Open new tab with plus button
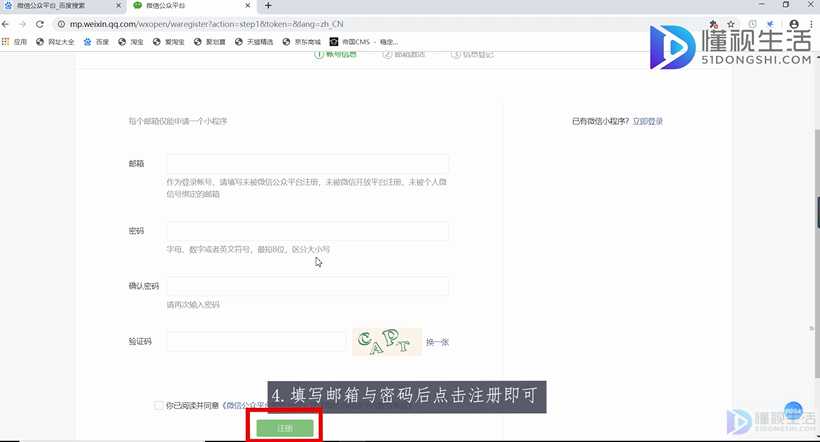The image size is (820, 442). point(268,6)
